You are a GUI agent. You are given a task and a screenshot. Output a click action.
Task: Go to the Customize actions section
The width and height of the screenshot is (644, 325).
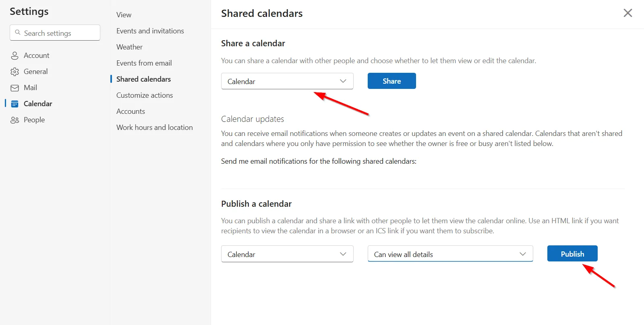144,95
